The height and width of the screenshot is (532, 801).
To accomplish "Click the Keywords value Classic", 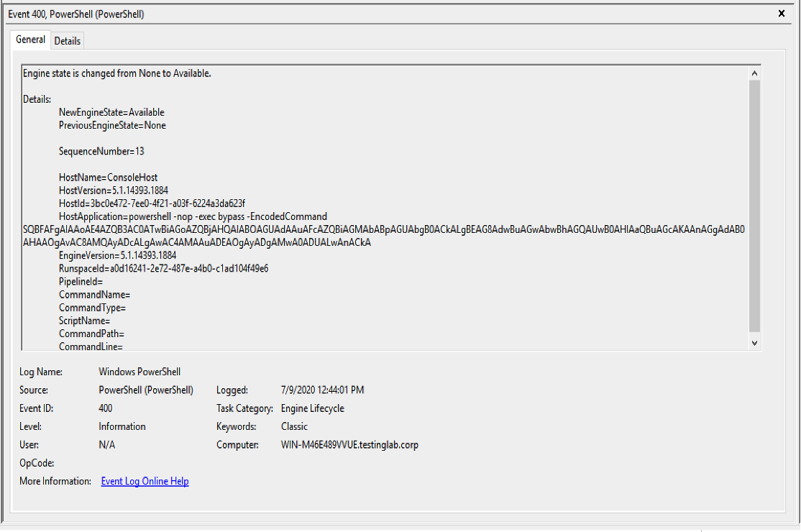I will click(294, 426).
